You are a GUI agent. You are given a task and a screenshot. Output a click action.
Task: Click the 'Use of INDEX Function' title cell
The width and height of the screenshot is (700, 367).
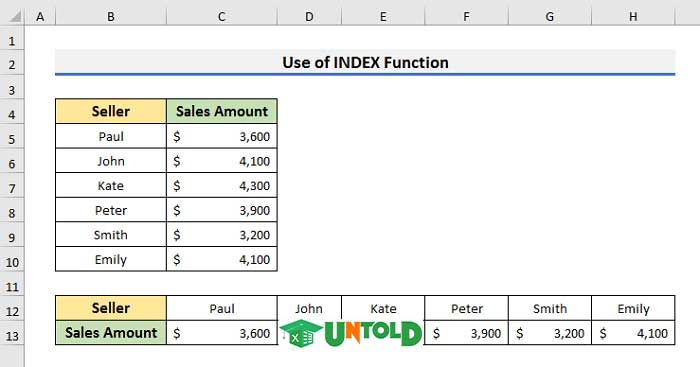click(x=365, y=63)
